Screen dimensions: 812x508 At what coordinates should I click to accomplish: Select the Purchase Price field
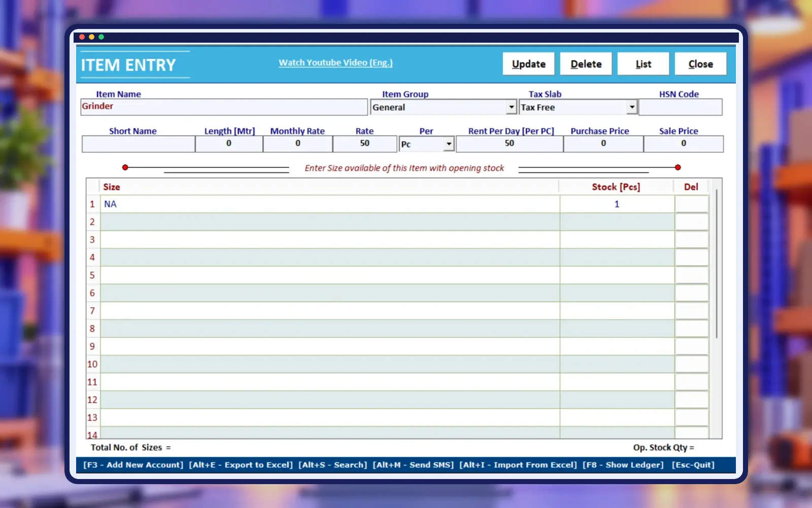click(603, 144)
